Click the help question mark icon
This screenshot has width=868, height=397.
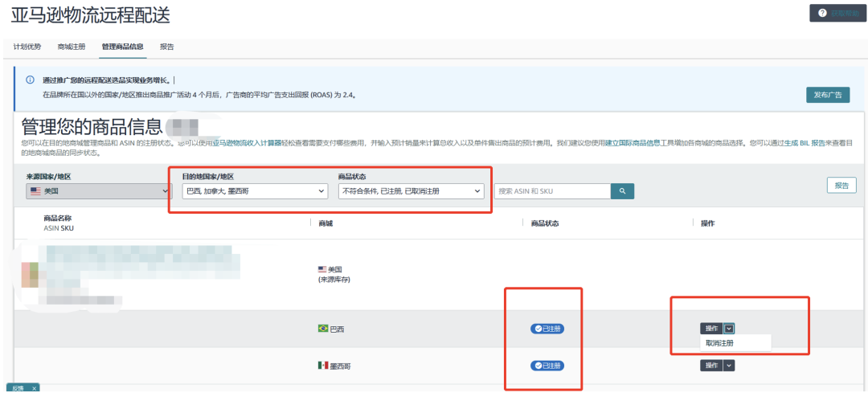[822, 14]
